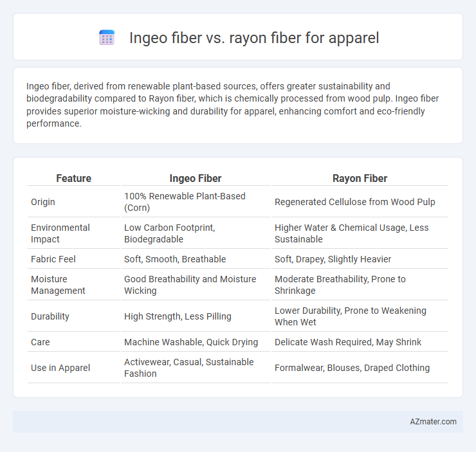Click the 'Durability' row label
The width and height of the screenshot is (476, 452).
pyautogui.click(x=50, y=316)
